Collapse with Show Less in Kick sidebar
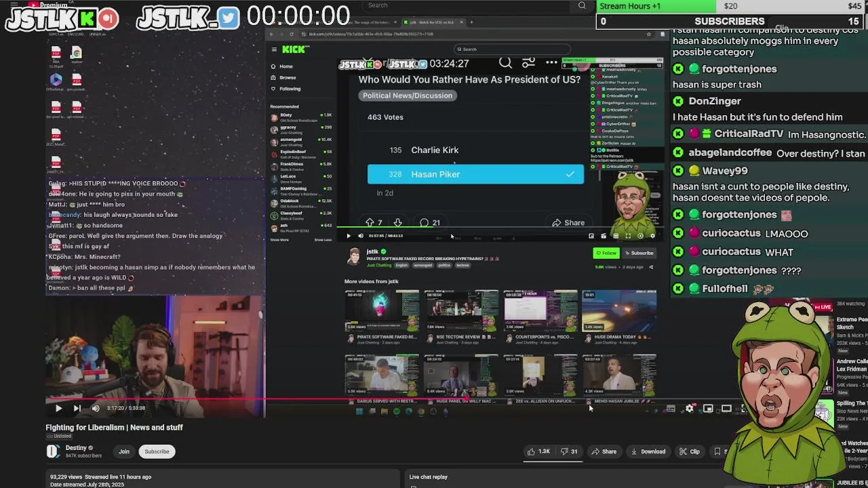This screenshot has height=488, width=868. pyautogui.click(x=323, y=240)
